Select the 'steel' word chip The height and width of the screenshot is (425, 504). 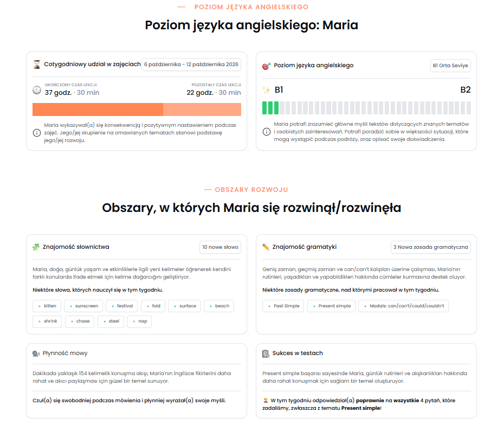tap(111, 321)
